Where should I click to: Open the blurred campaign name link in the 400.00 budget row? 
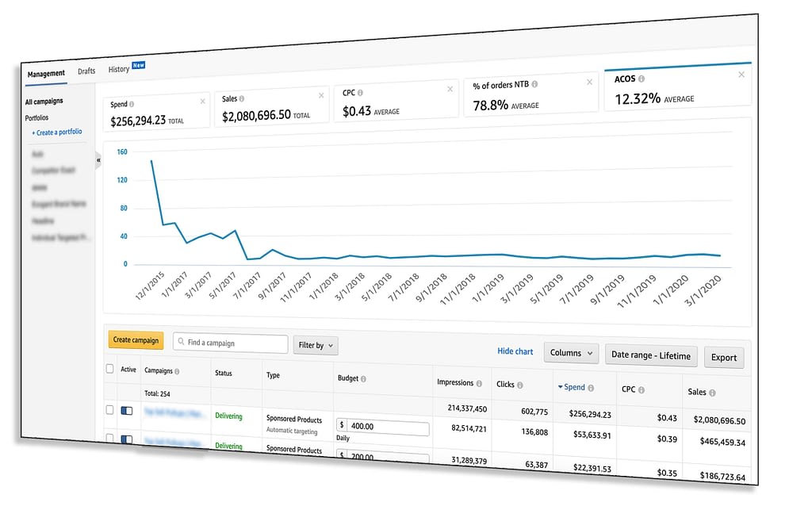pos(174,412)
